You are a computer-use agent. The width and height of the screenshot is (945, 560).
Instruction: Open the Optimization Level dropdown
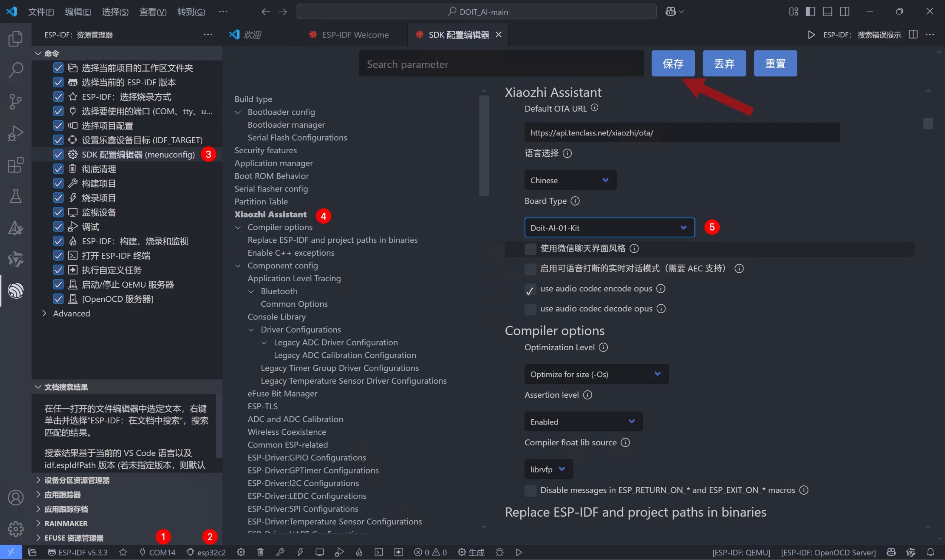(x=596, y=374)
